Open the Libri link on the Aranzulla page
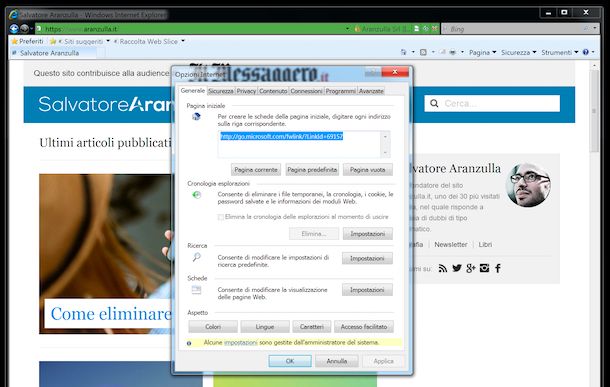This screenshot has height=387, width=610. pos(485,245)
